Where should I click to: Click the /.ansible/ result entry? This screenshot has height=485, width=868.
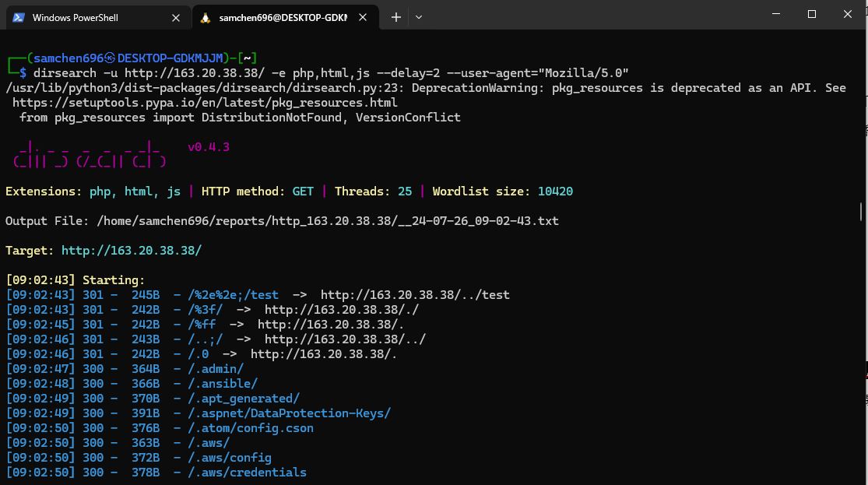pos(223,384)
